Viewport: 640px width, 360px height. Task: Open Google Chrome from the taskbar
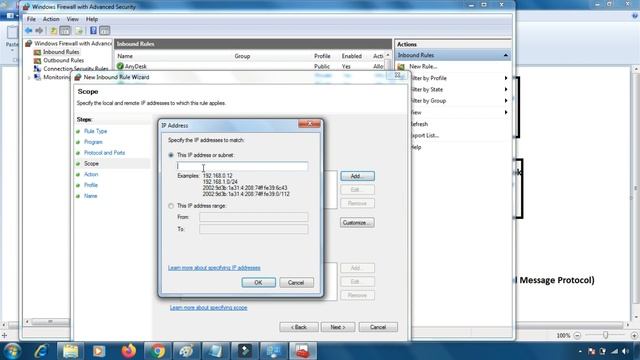(157, 351)
